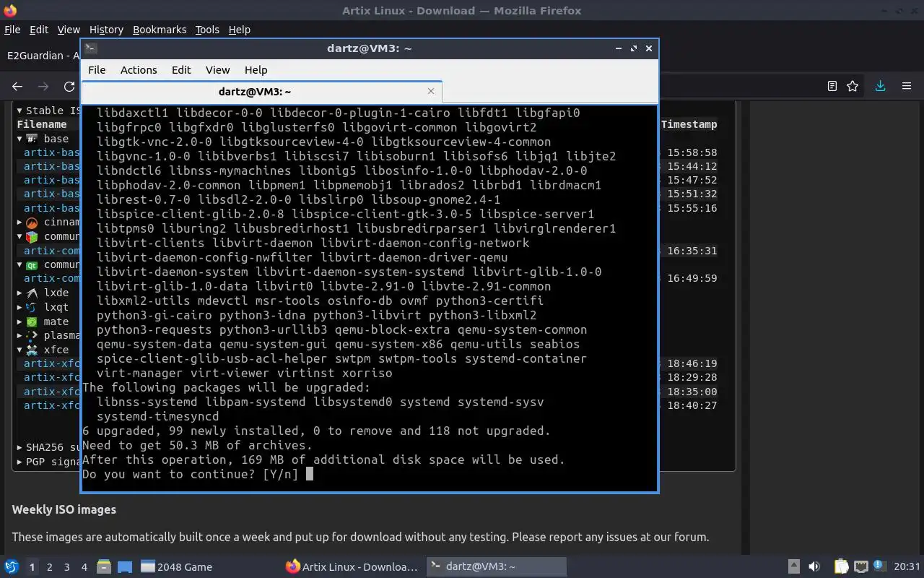Reload the Artix Linux page in Firefox
This screenshot has width=924, height=578.
[x=69, y=87]
